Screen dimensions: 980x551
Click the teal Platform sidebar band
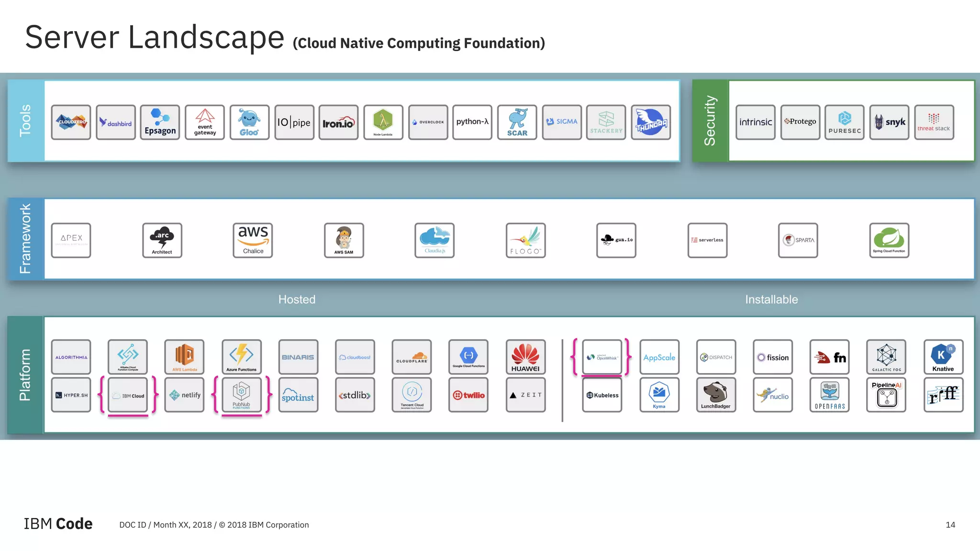pyautogui.click(x=25, y=375)
